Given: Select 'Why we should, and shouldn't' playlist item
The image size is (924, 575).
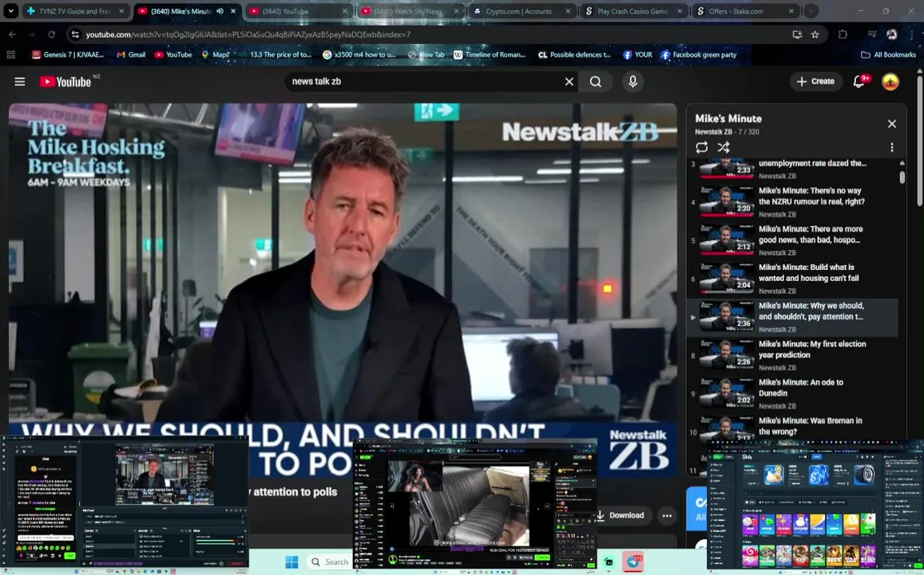Looking at the screenshot, I should click(792, 317).
